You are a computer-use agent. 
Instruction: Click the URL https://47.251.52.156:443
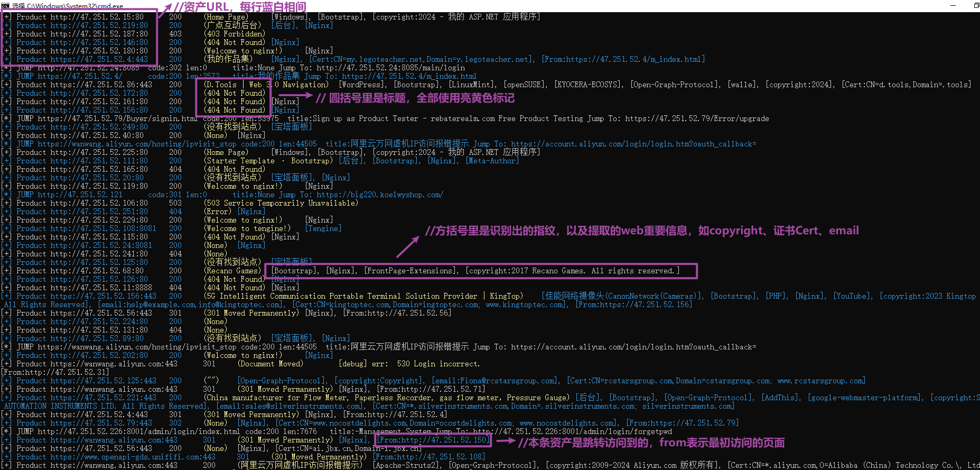(x=103, y=296)
